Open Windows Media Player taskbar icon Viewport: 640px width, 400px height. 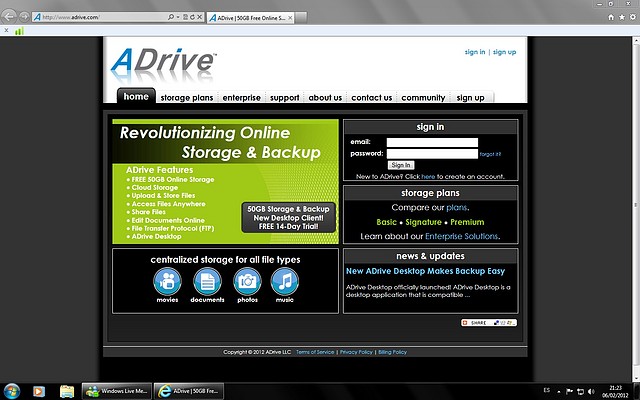pyautogui.click(x=38, y=391)
